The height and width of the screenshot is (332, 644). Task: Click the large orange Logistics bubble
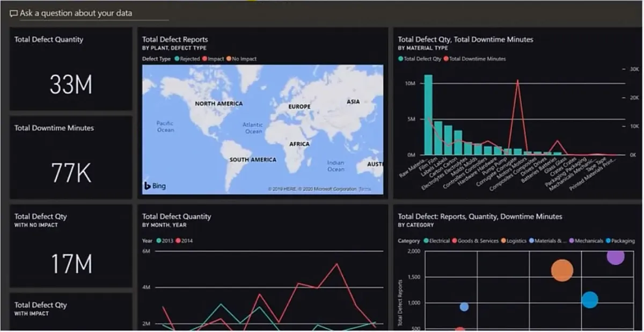562,270
